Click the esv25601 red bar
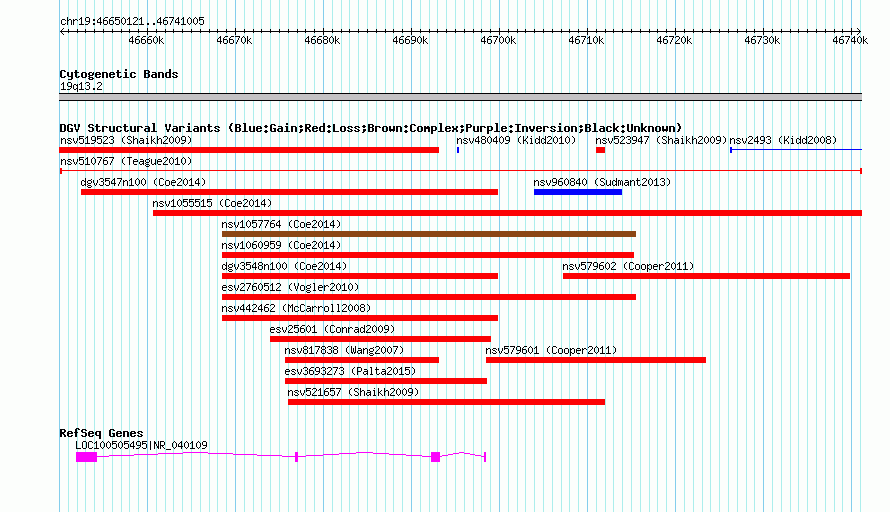 [380, 339]
